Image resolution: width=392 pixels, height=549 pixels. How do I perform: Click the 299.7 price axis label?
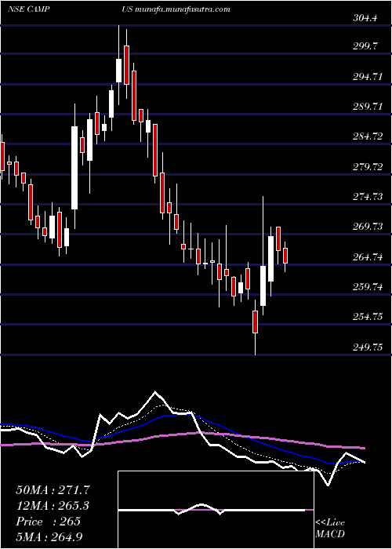[365, 47]
